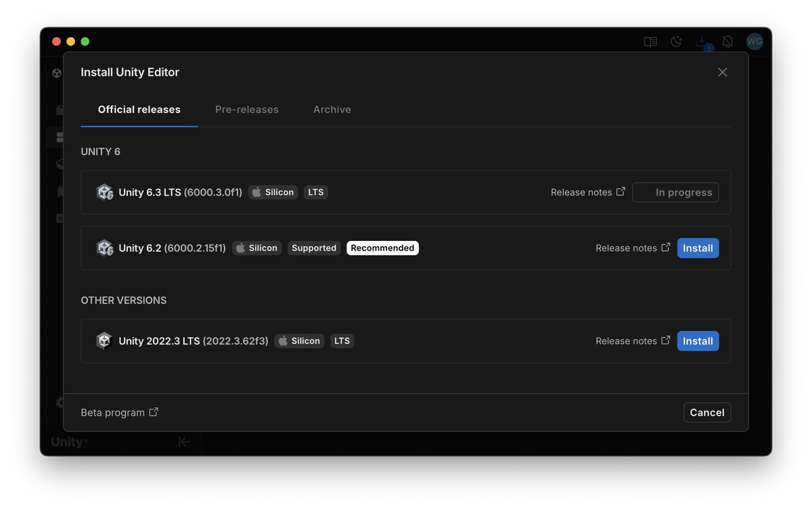
Task: Toggle the moon theme icon in the Hub header
Action: coord(676,42)
